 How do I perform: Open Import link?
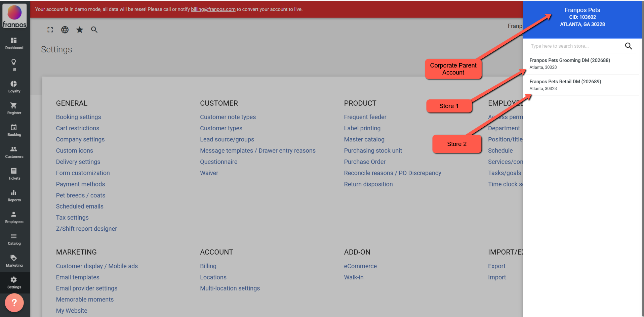[x=497, y=277]
